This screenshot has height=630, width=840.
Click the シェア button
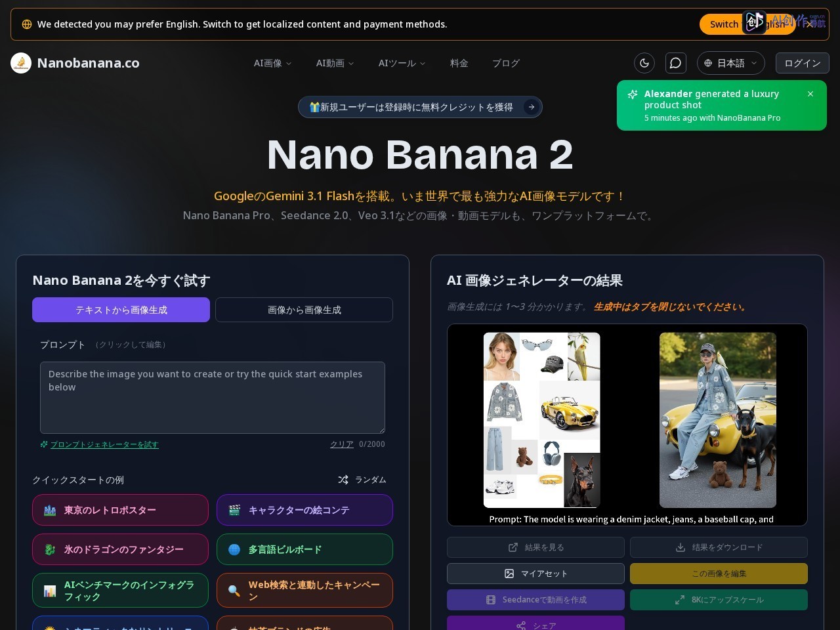[535, 623]
